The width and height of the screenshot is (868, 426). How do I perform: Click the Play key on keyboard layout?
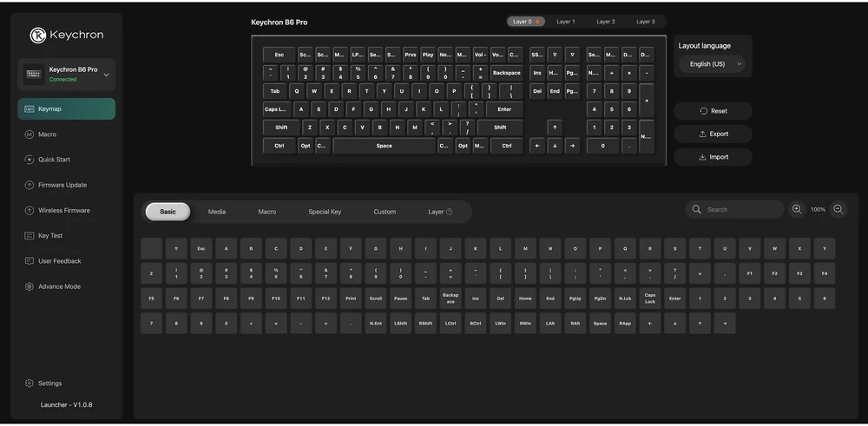pyautogui.click(x=428, y=55)
